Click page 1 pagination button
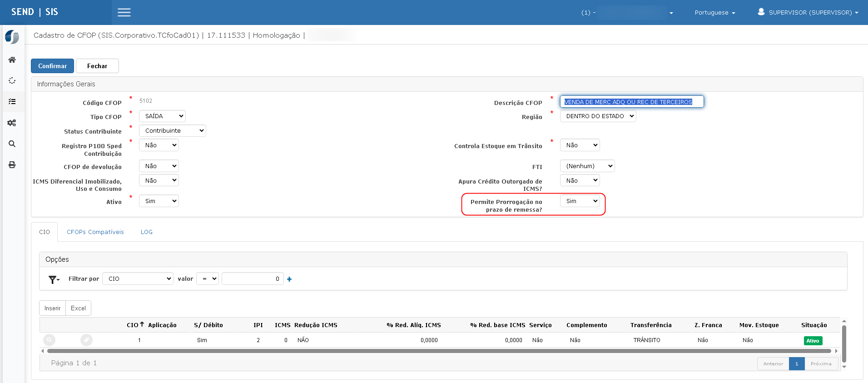868x383 pixels. click(x=797, y=363)
